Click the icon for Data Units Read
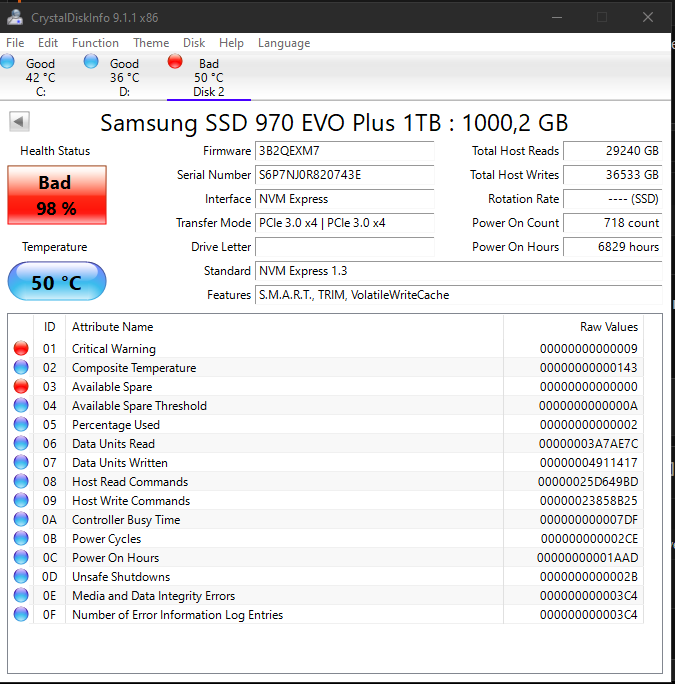This screenshot has height=684, width=675. pos(21,443)
